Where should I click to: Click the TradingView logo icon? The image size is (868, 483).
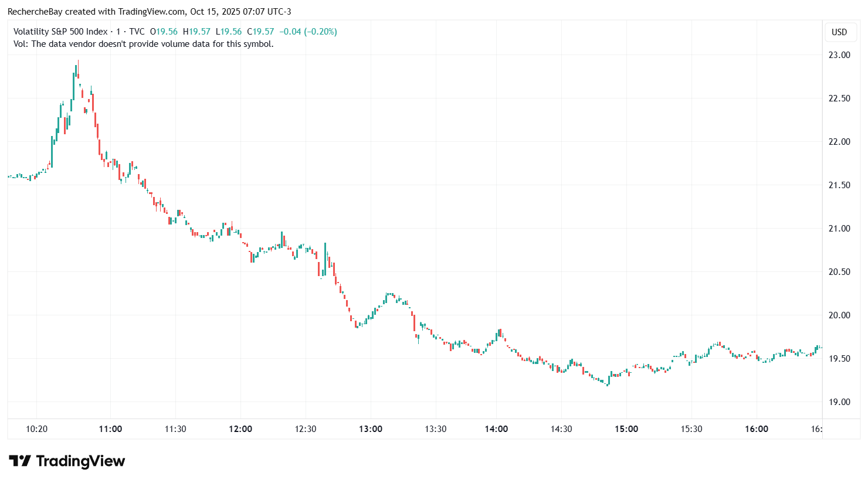pyautogui.click(x=20, y=461)
